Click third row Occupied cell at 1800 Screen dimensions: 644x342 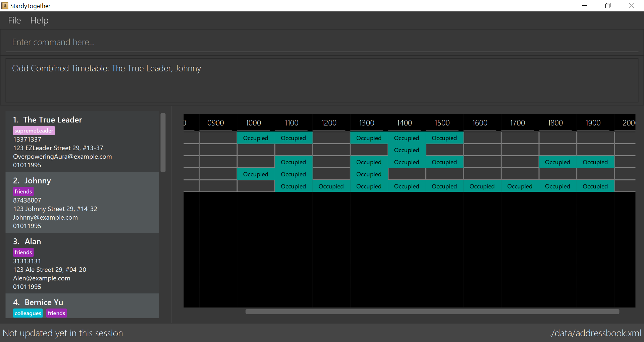point(557,162)
